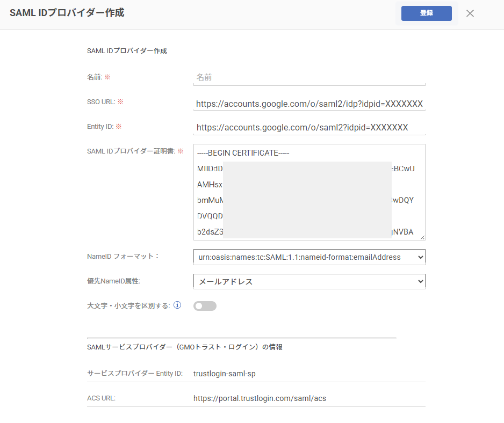
Task: Toggle 大文字・小文字を区別する switch
Action: [x=205, y=306]
